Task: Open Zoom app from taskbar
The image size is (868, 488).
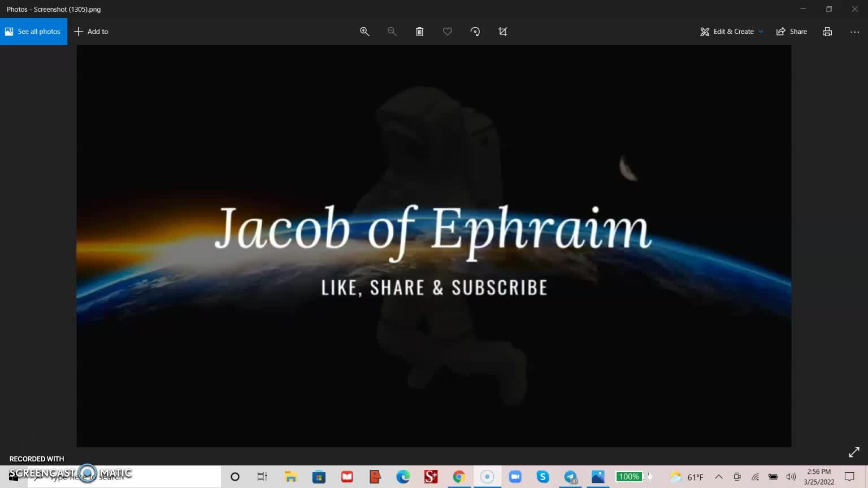Action: (x=515, y=477)
